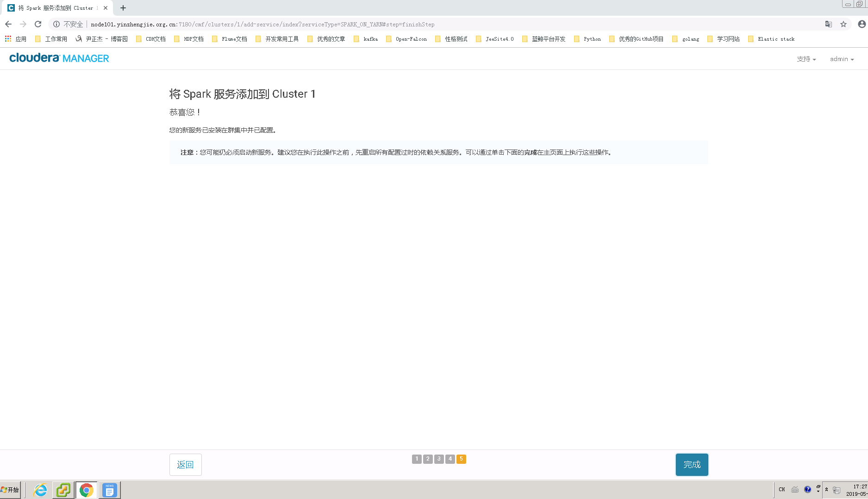Click the Windows Start button
Image resolution: width=868 pixels, height=499 pixels.
coord(10,489)
